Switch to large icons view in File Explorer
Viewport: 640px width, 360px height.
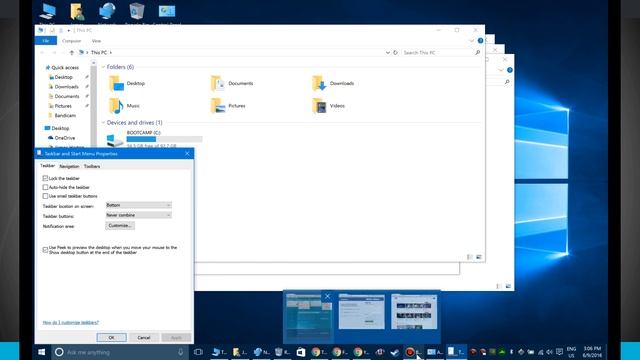pos(479,257)
